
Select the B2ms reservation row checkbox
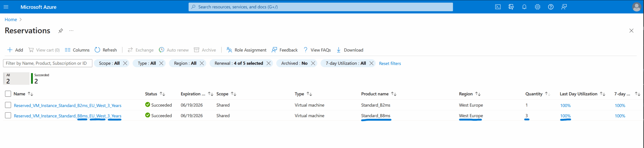pyautogui.click(x=8, y=105)
